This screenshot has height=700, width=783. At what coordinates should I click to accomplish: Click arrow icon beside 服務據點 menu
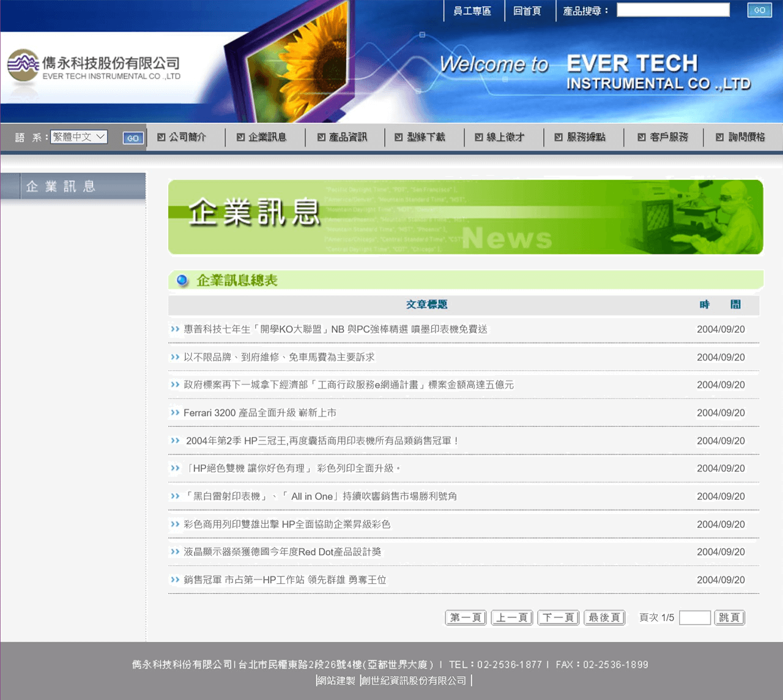(x=558, y=138)
